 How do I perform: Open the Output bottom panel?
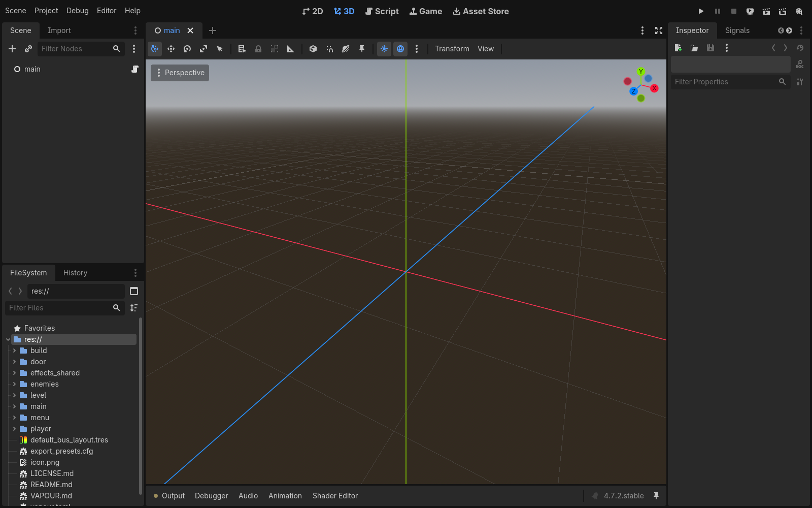coord(169,496)
